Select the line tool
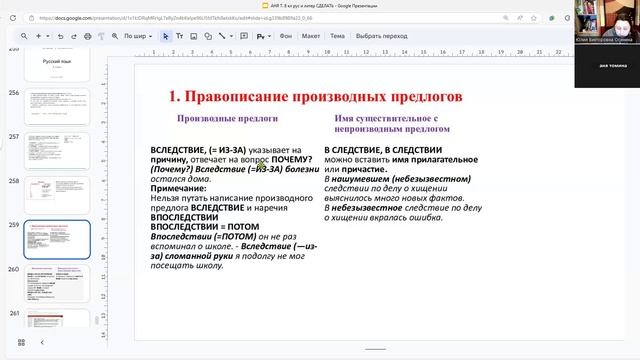 coord(222,36)
